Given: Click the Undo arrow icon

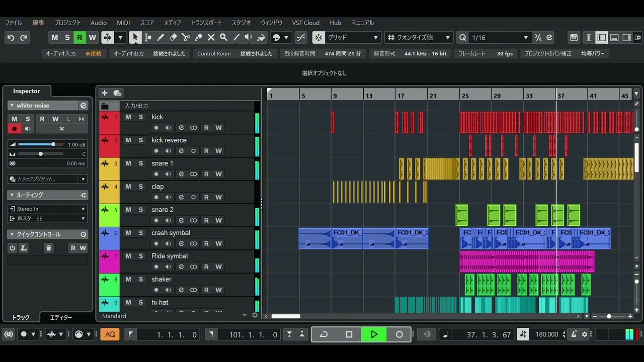Looking at the screenshot, I should pyautogui.click(x=11, y=38).
